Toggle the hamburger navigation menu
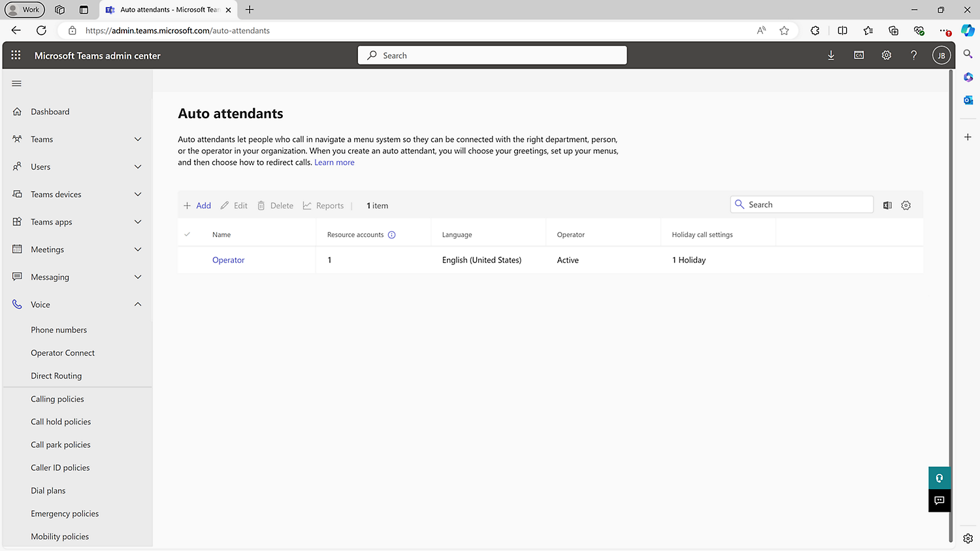 pos(17,84)
